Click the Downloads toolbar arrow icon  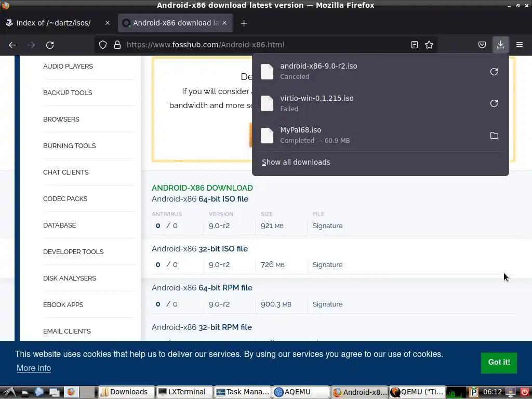coord(500,45)
